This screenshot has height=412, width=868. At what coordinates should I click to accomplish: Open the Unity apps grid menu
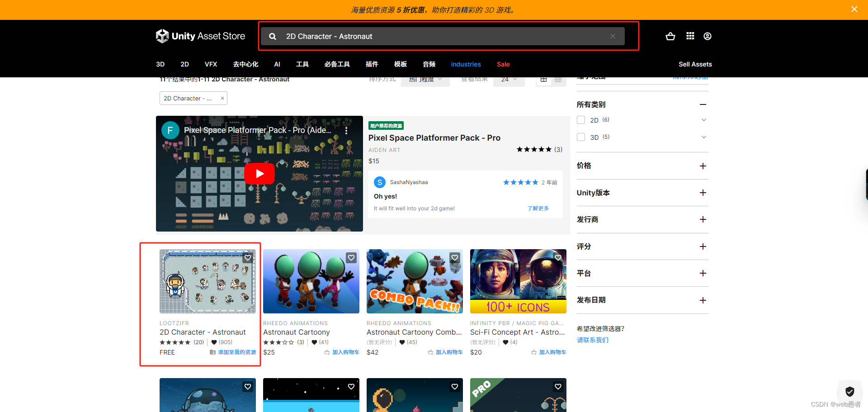[x=689, y=36]
